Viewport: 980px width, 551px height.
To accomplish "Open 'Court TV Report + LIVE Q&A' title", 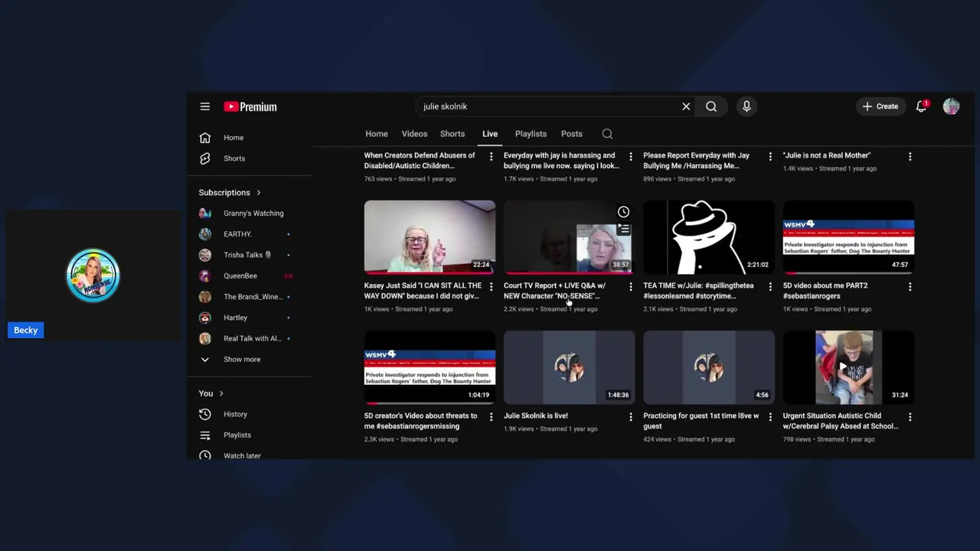I will tap(554, 291).
